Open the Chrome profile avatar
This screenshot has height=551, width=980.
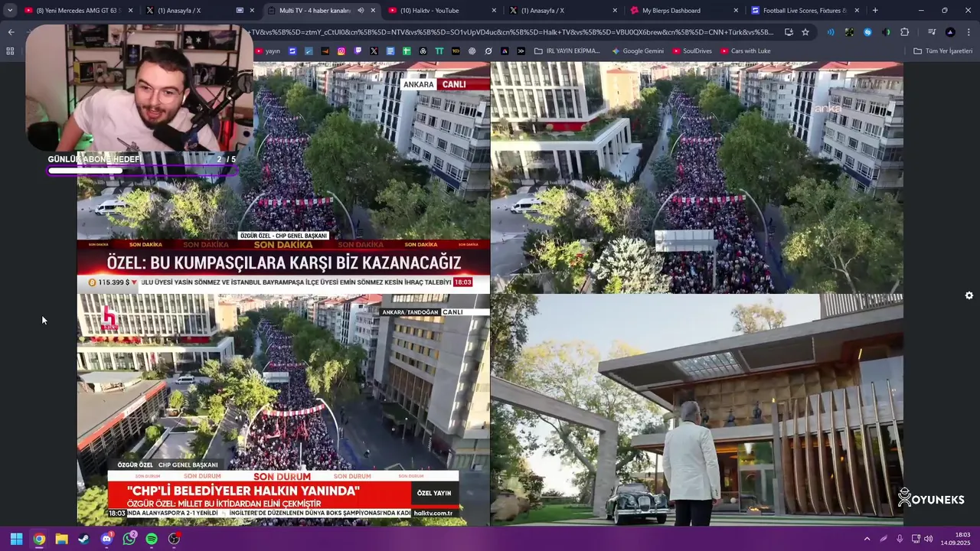tap(950, 32)
